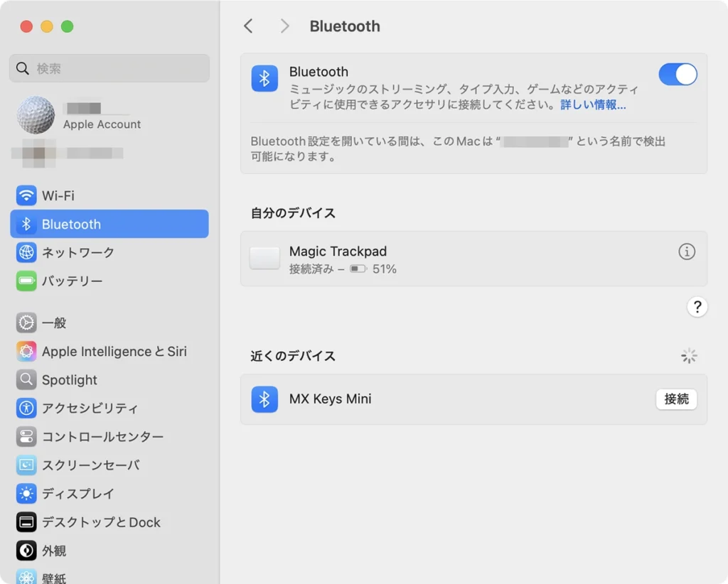Image resolution: width=728 pixels, height=584 pixels.
Task: Click the nearby devices scanning spinner
Action: point(689,356)
